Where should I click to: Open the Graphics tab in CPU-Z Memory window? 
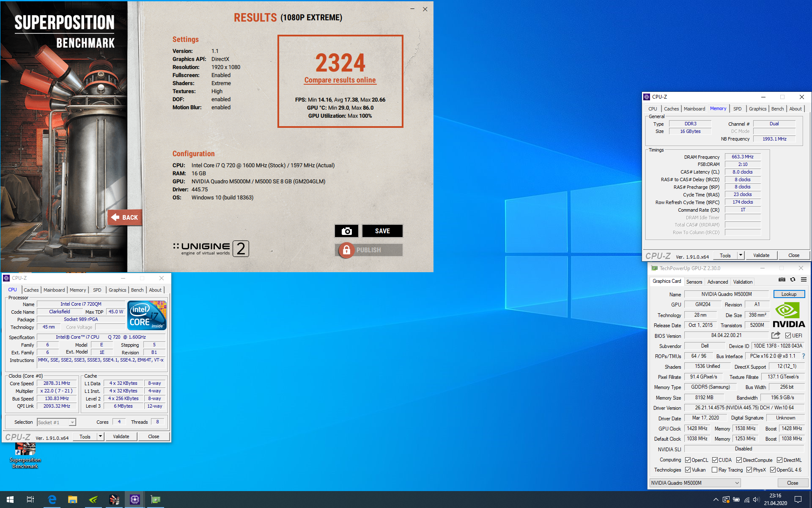pos(757,109)
